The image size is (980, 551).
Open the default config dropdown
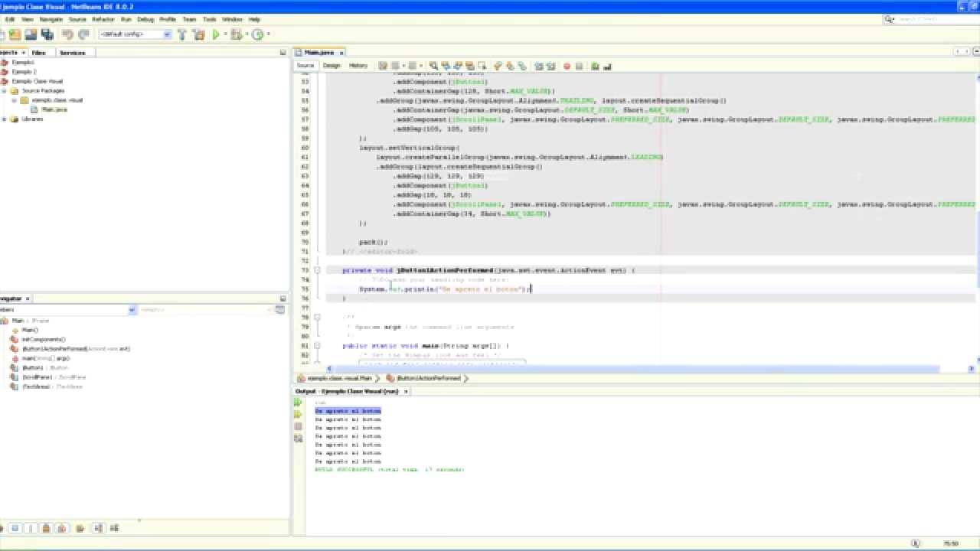pos(167,34)
